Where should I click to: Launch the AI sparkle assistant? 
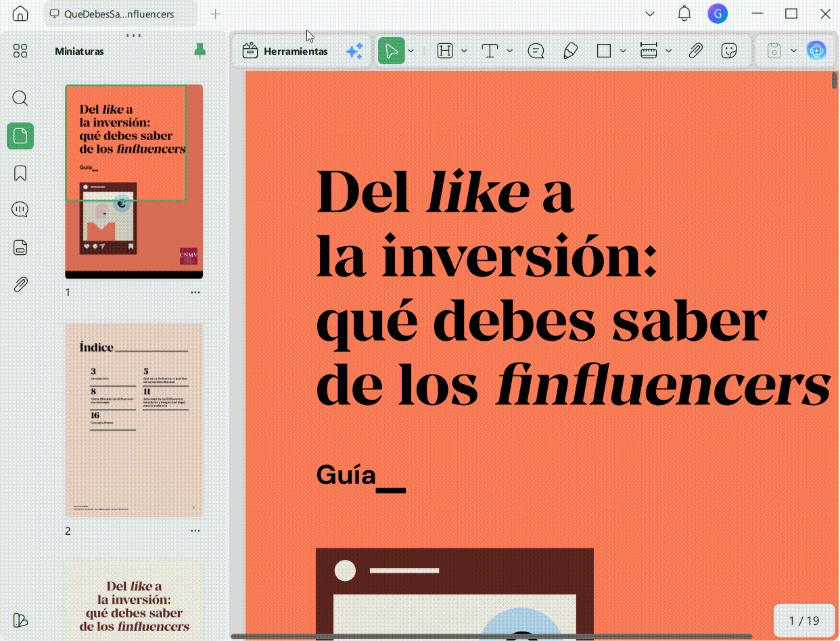tap(354, 51)
